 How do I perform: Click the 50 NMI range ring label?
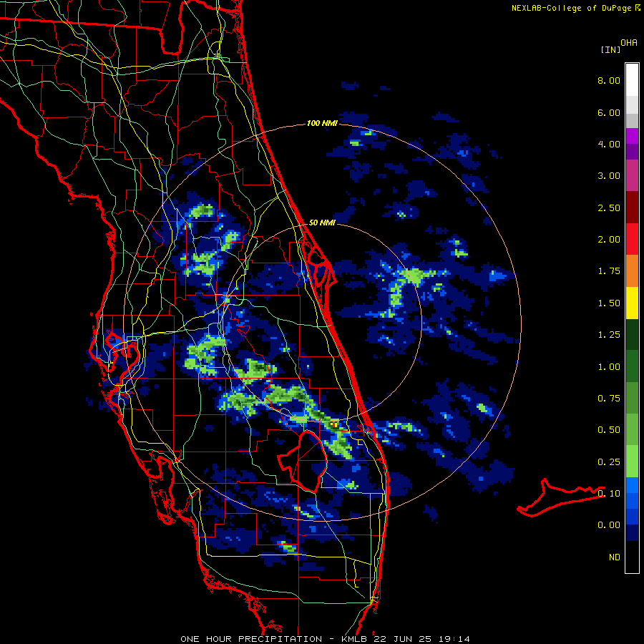click(x=322, y=223)
